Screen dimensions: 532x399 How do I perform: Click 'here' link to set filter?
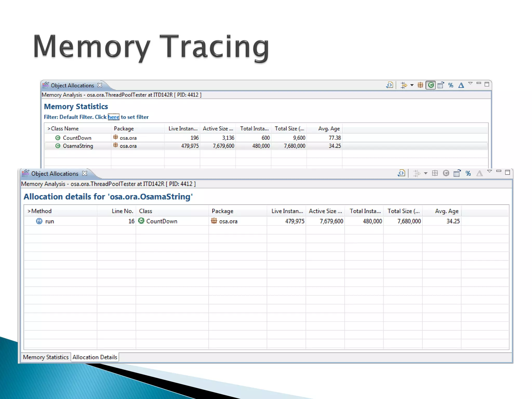pos(114,117)
